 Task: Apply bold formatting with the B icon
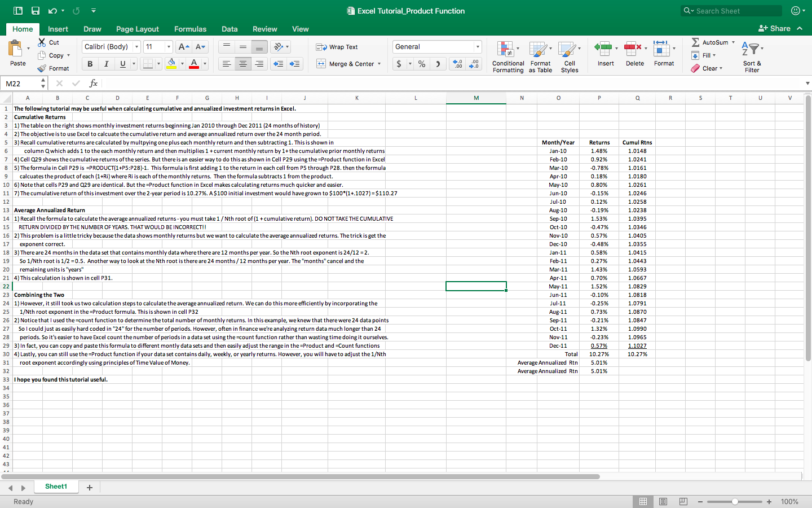pyautogui.click(x=89, y=63)
